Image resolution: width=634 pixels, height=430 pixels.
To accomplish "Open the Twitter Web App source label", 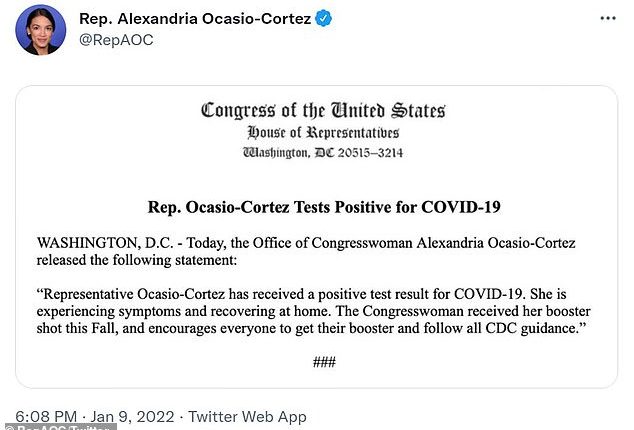I will 247,416.
